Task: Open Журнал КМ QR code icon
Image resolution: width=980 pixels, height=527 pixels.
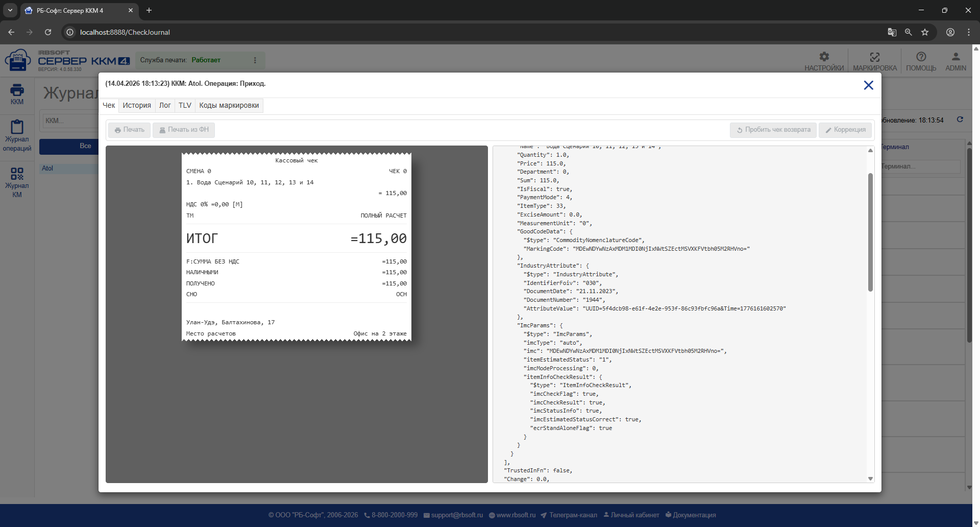Action: pos(17,174)
